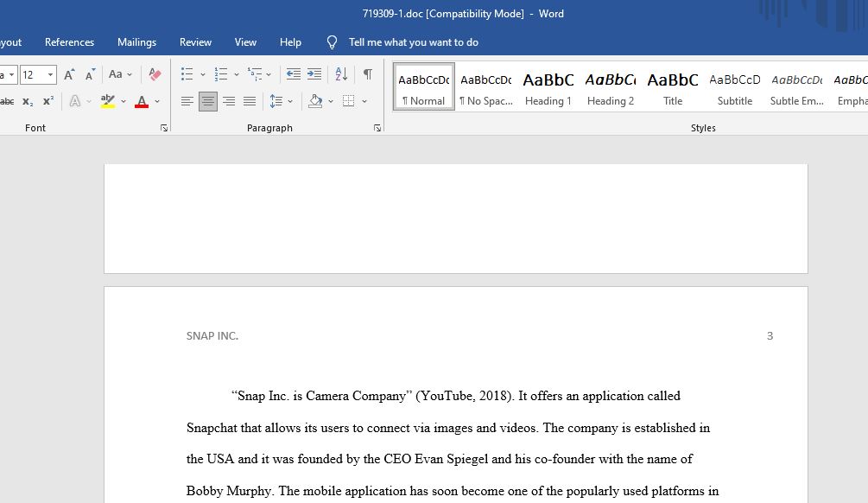Increase font size with Grow Font icon
This screenshot has width=868, height=503.
point(69,74)
